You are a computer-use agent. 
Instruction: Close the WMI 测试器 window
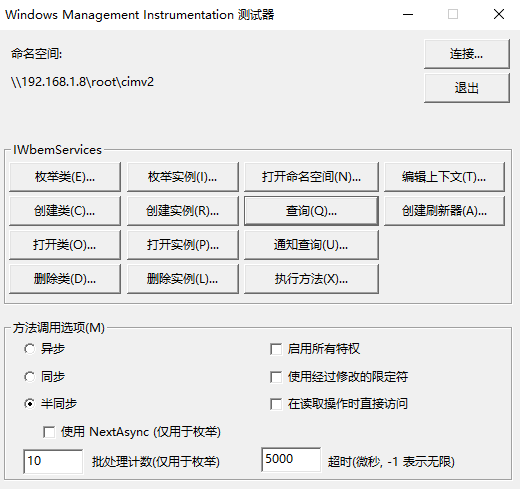(499, 14)
